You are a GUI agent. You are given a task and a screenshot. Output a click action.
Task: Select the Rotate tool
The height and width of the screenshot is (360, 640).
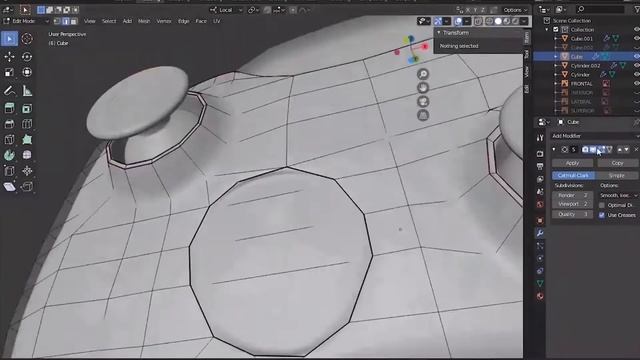click(x=27, y=57)
